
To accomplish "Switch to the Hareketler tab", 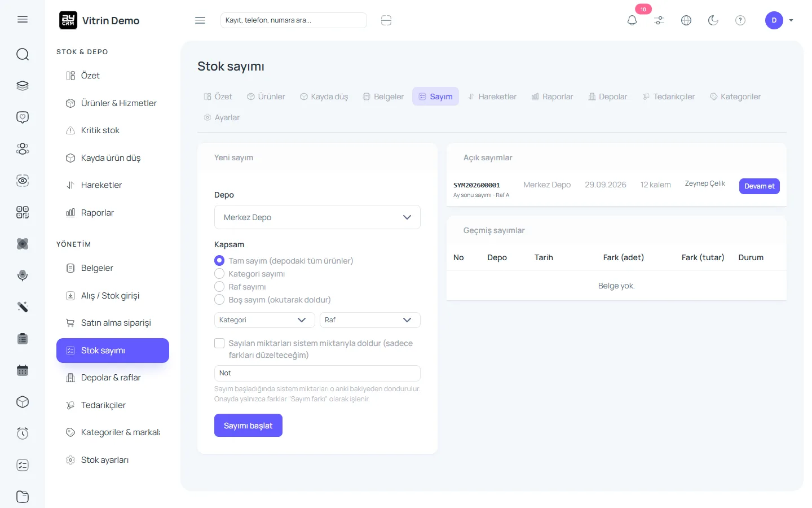I will [x=492, y=97].
